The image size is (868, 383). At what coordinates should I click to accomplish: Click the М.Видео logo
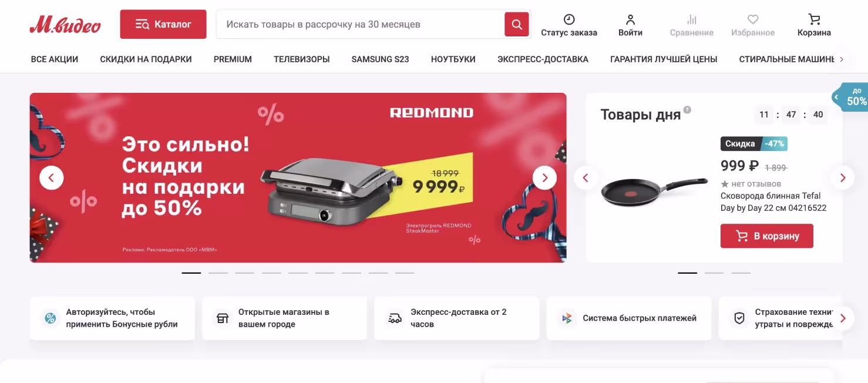65,25
